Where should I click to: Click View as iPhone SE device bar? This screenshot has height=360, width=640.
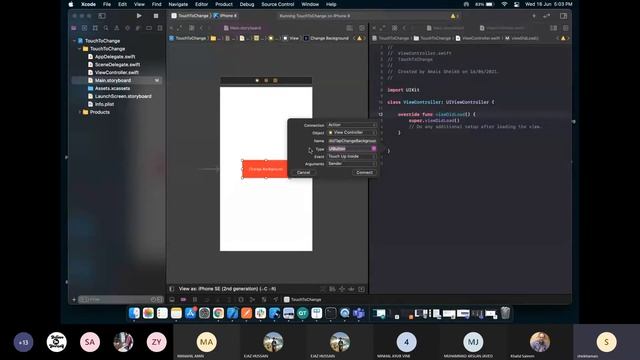click(227, 289)
